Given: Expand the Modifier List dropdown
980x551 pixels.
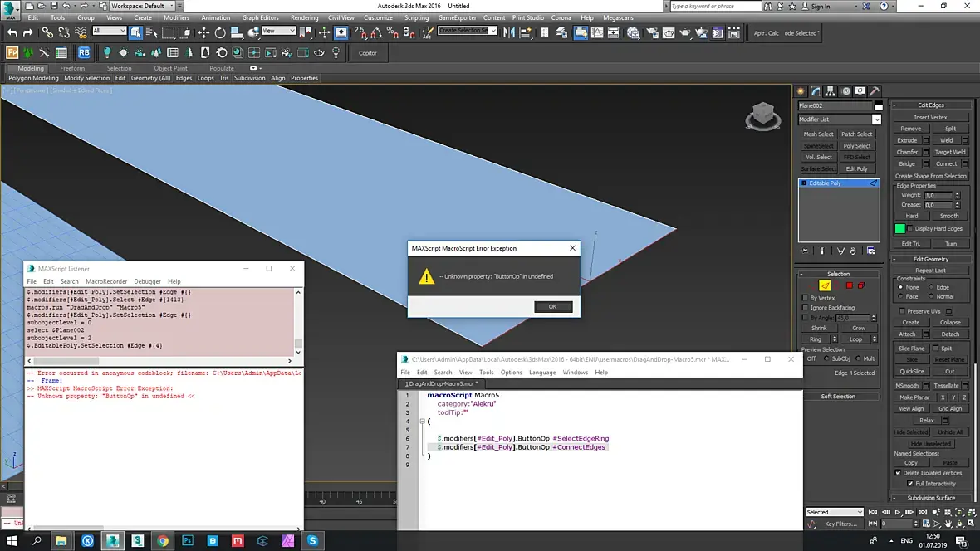Looking at the screenshot, I should 876,119.
